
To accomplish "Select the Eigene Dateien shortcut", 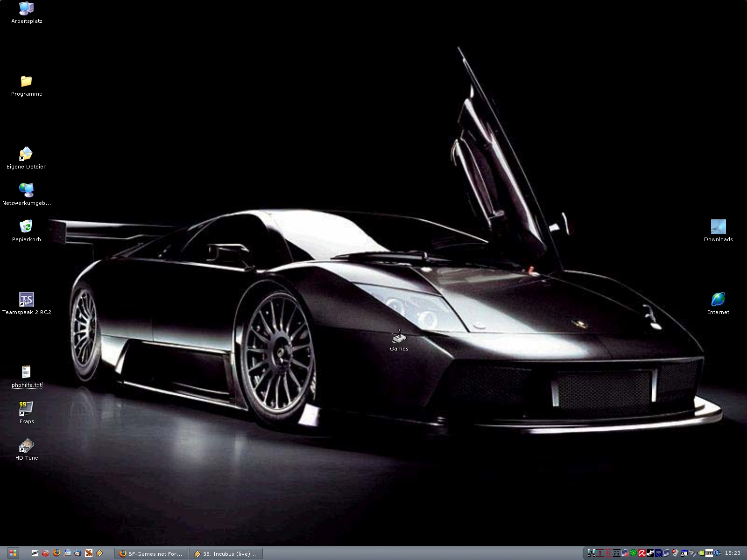I will coord(27,159).
